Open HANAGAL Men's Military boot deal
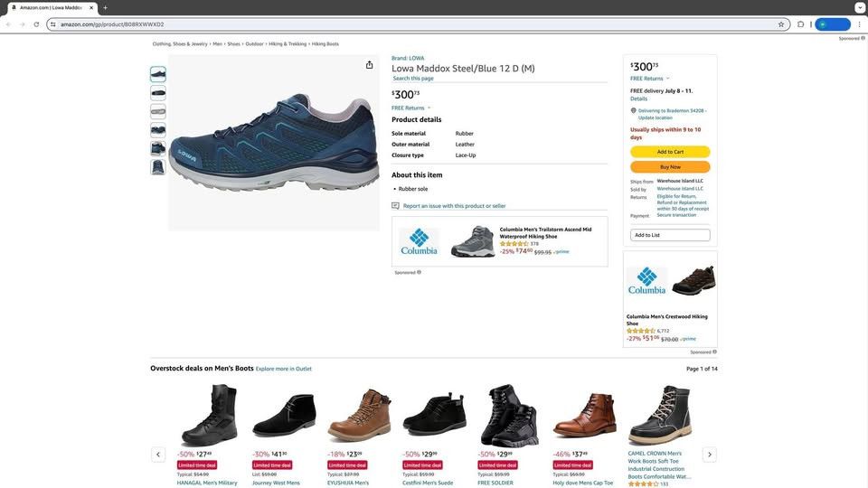The image size is (868, 488). [x=206, y=483]
